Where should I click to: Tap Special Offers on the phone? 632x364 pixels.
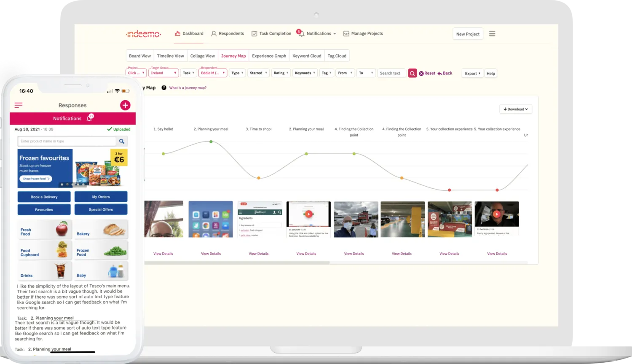pos(101,209)
